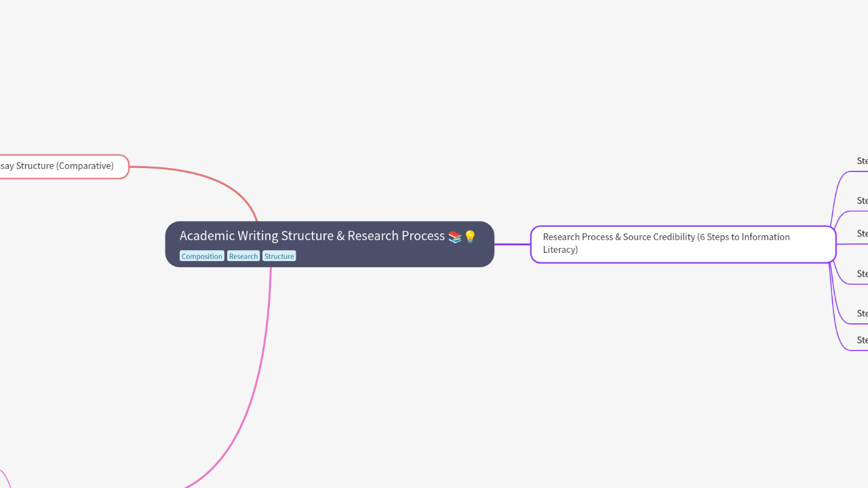Open the topmost Step child node
868x488 pixels.
coord(862,161)
